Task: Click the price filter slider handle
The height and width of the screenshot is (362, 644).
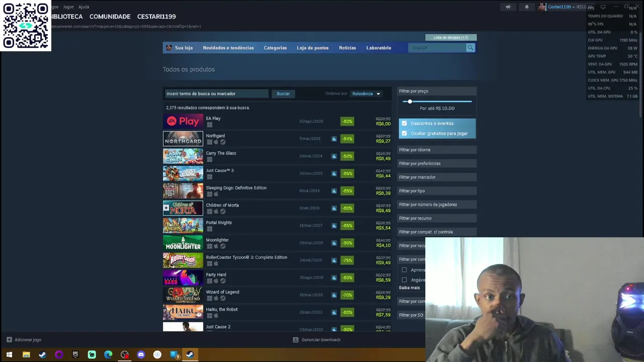Action: click(410, 102)
